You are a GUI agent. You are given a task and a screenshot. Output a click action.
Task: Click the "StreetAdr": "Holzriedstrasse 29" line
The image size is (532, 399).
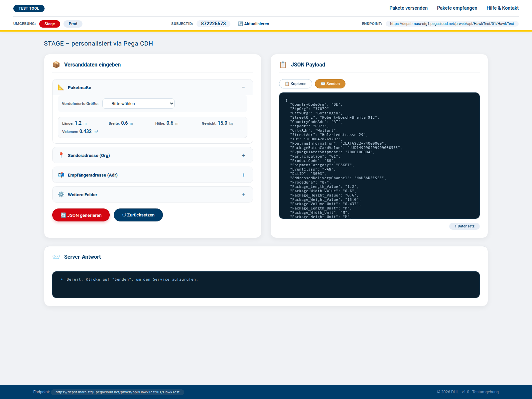[x=329, y=135]
